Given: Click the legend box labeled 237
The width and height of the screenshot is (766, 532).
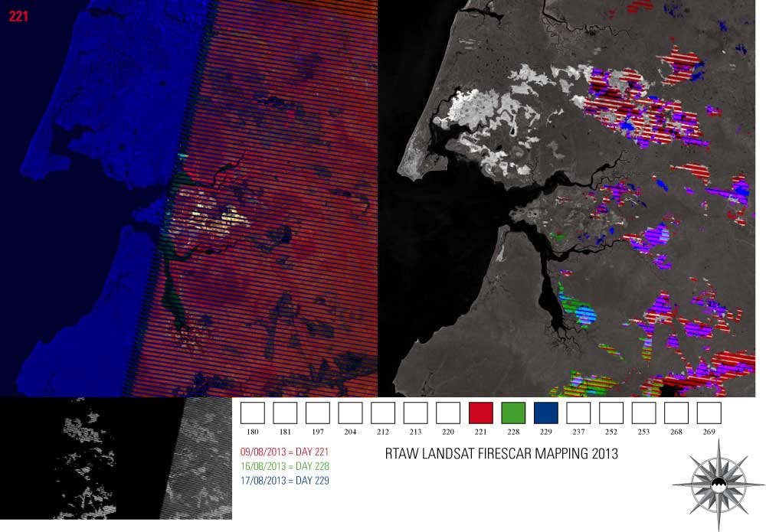Looking at the screenshot, I should click(x=578, y=413).
